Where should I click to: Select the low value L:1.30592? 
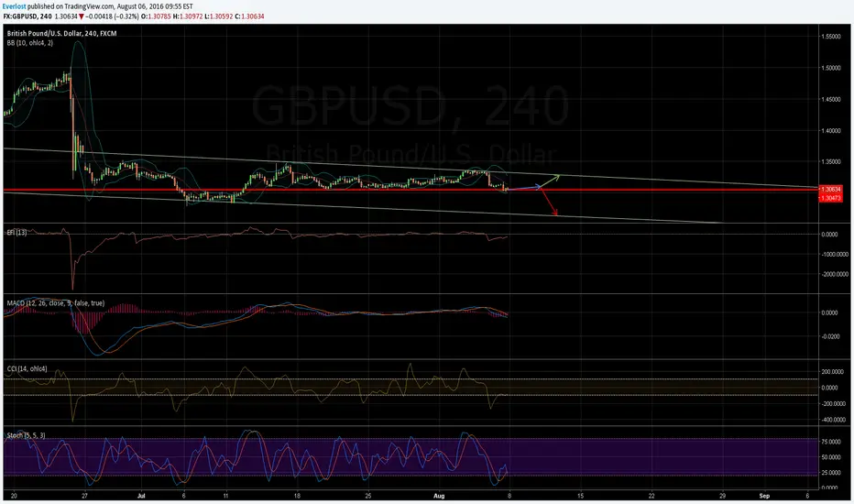tap(219, 16)
